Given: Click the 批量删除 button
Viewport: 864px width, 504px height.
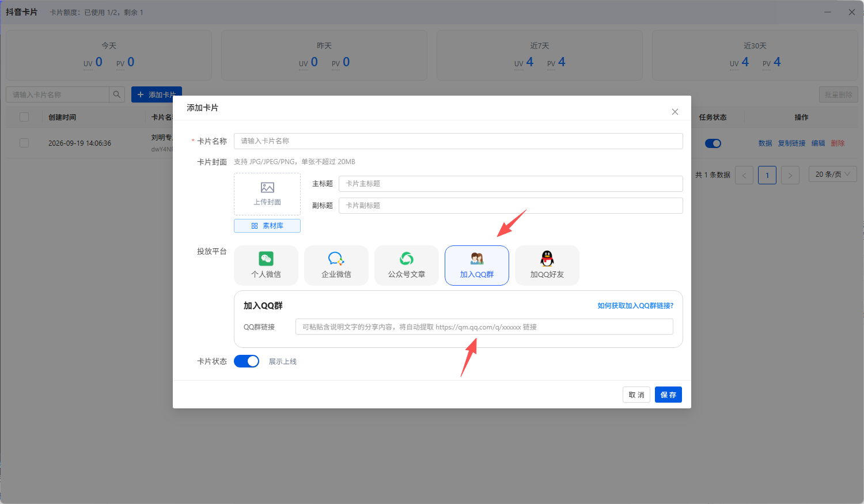Looking at the screenshot, I should [839, 94].
